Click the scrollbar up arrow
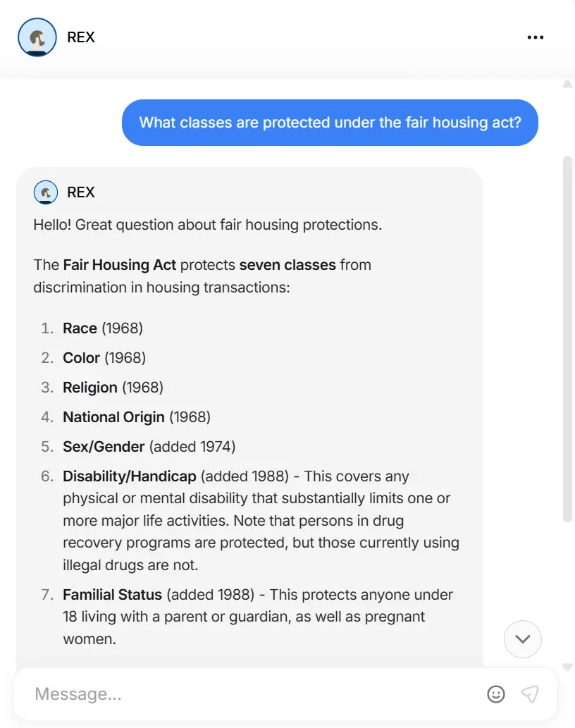 567,85
